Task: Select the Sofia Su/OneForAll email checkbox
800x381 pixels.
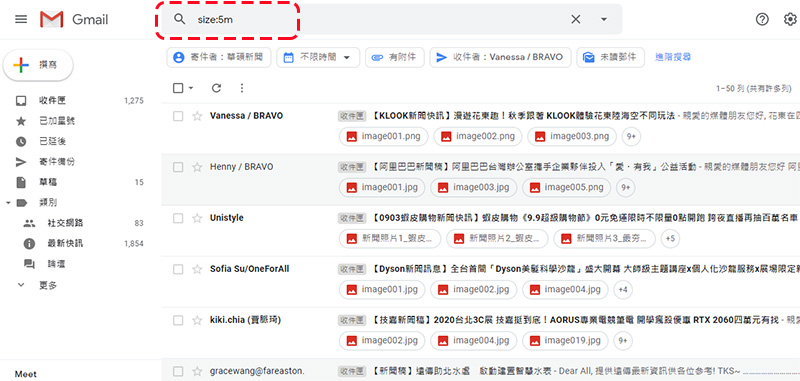Action: tap(178, 269)
